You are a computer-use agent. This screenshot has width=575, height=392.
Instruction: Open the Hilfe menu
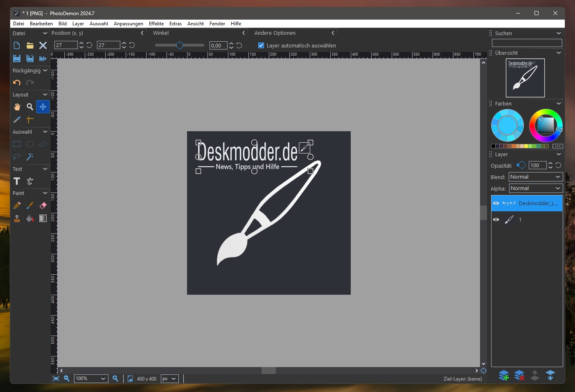click(x=236, y=24)
